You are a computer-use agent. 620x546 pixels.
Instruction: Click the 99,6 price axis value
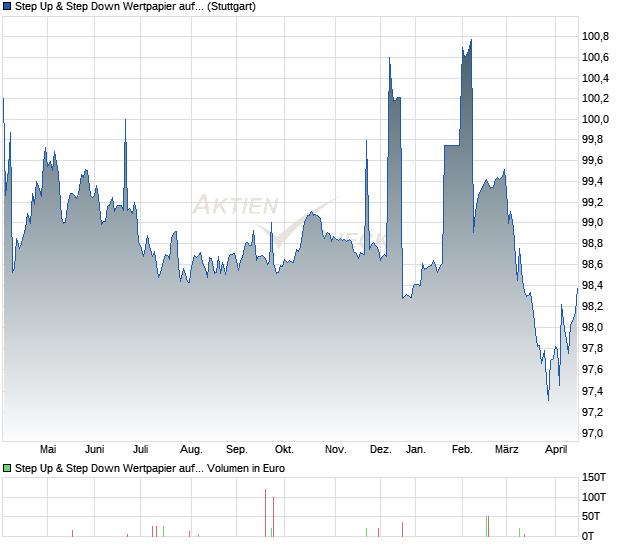[592, 160]
